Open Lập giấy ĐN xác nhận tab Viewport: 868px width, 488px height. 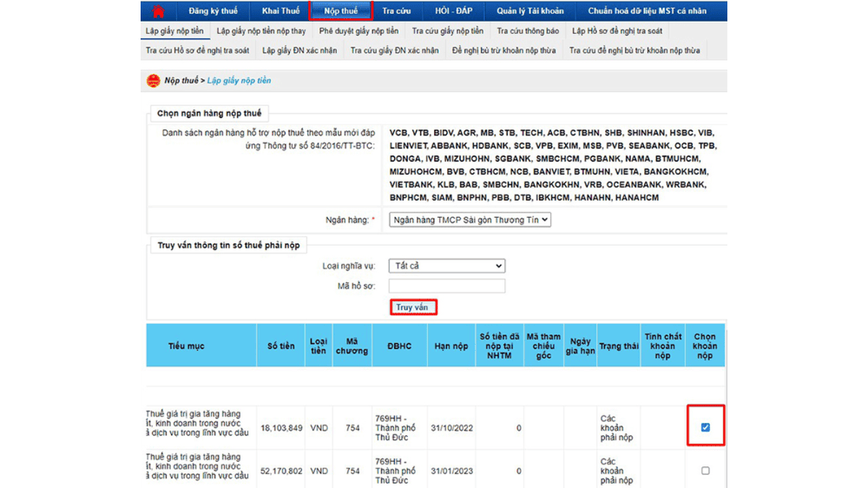point(299,50)
